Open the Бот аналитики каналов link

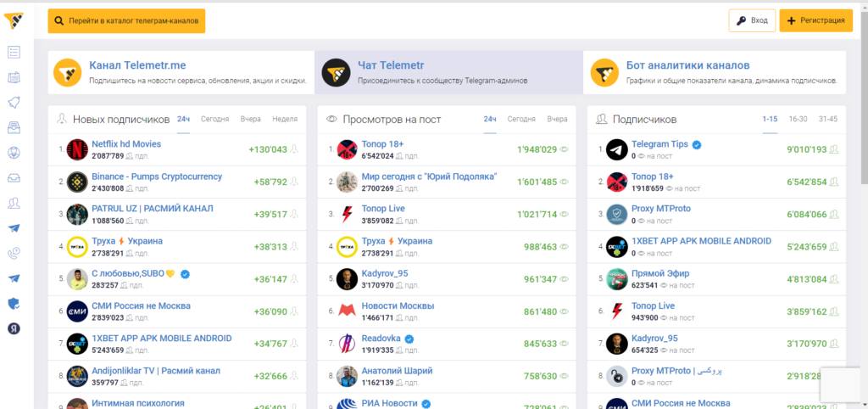pyautogui.click(x=688, y=65)
